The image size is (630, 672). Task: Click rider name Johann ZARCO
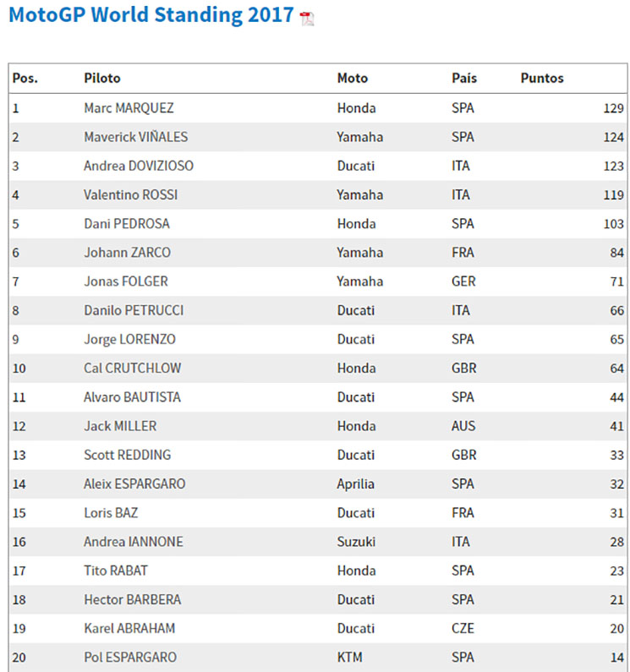128,253
